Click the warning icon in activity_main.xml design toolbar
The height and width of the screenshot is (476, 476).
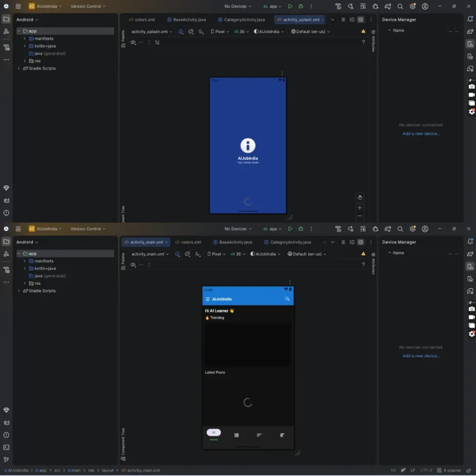coord(363,254)
